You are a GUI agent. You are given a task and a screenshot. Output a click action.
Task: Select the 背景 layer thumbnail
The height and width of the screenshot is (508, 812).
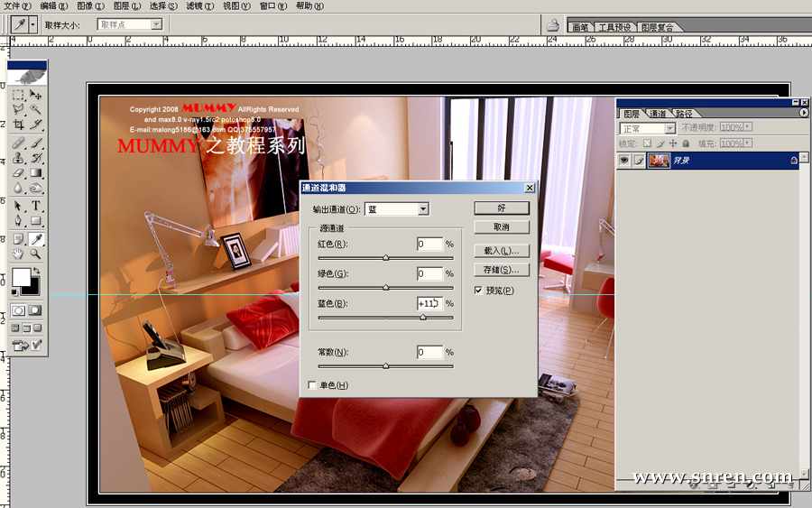click(x=659, y=161)
